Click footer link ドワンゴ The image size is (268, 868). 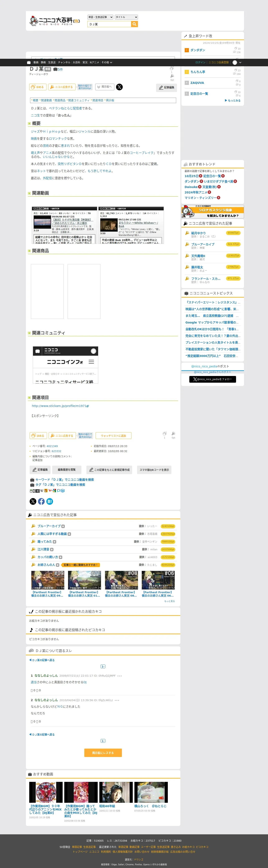(139, 860)
